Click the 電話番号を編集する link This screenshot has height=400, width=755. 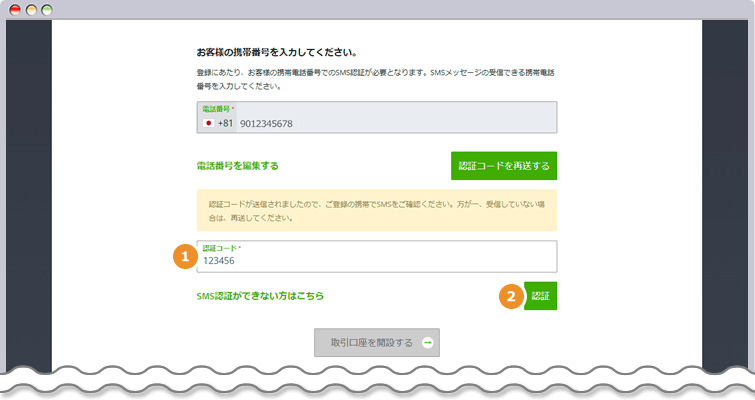coord(238,166)
